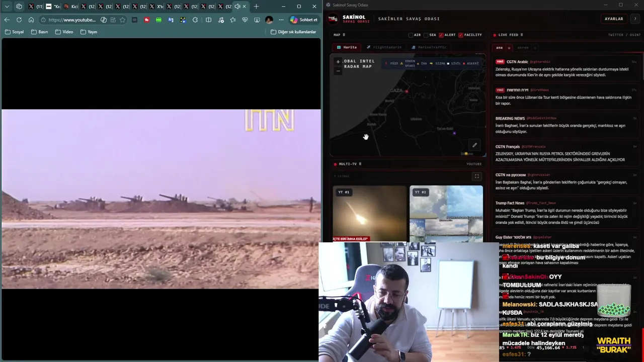Select the YT #1 video thumbnail

(x=369, y=214)
